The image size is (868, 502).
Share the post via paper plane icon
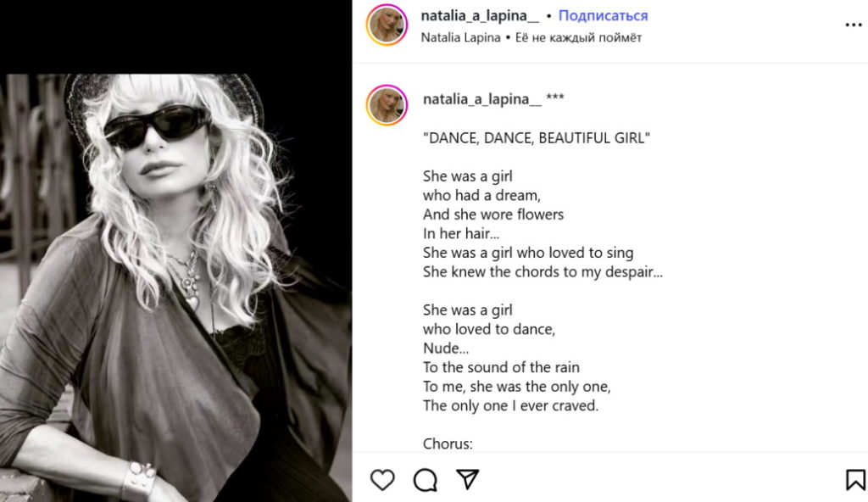[467, 479]
